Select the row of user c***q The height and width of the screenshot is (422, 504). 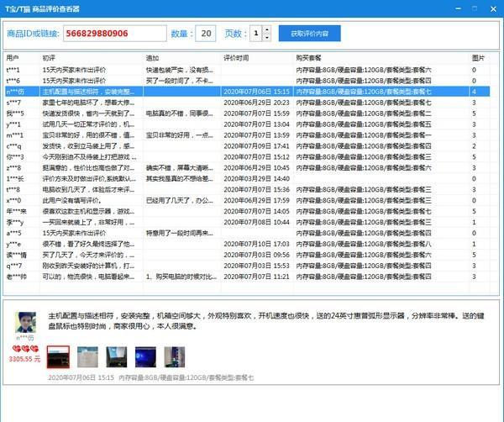[247, 146]
